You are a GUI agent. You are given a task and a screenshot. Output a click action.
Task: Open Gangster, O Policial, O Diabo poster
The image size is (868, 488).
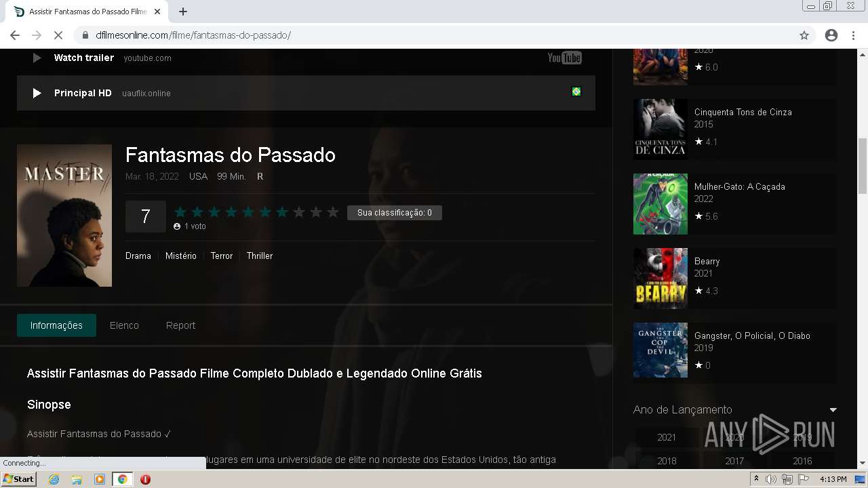pyautogui.click(x=660, y=350)
